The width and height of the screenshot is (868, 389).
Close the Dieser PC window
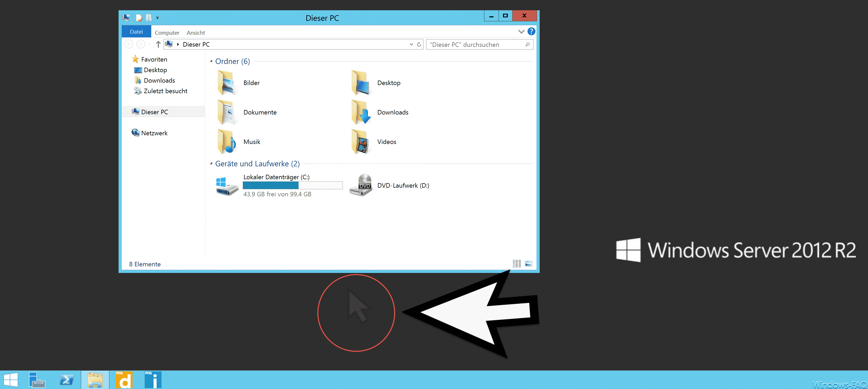click(x=524, y=16)
